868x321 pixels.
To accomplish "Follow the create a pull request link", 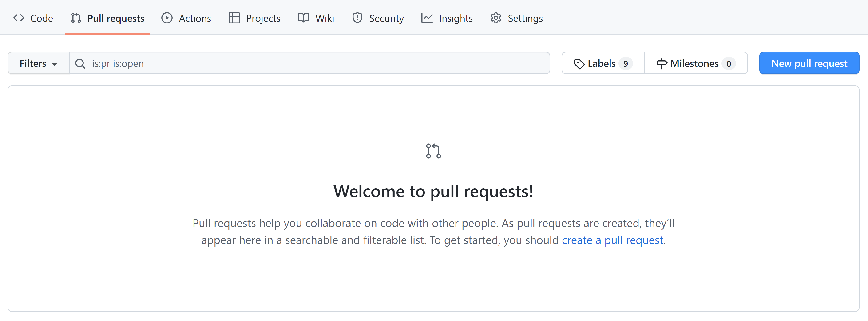I will [612, 240].
